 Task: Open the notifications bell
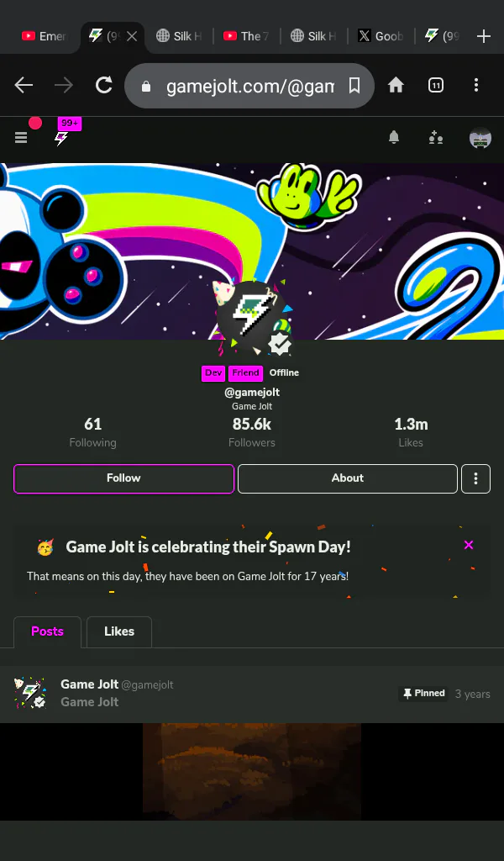click(394, 137)
